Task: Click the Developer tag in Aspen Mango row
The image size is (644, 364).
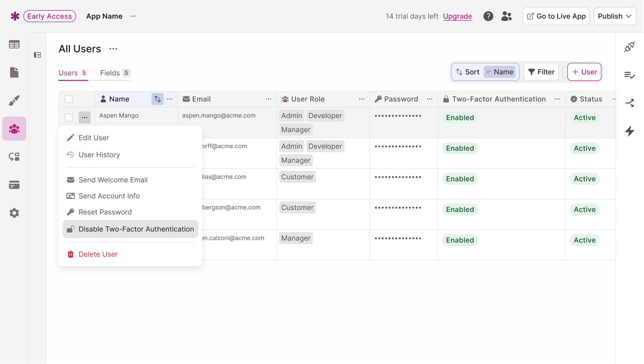Action: pyautogui.click(x=325, y=115)
